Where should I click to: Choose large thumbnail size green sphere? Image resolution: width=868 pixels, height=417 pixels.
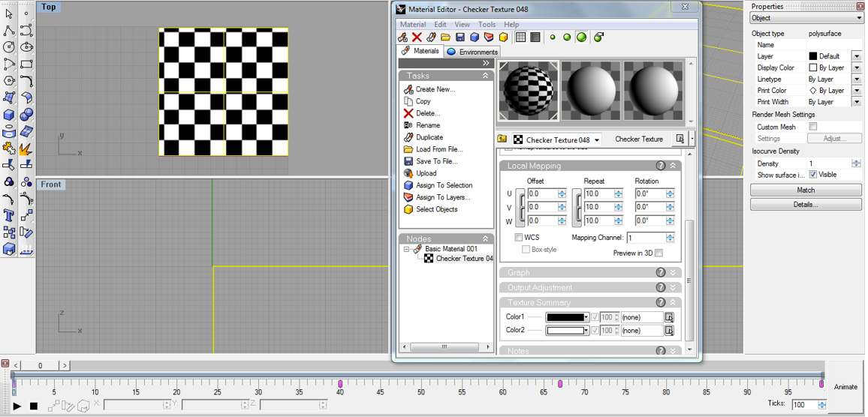581,37
